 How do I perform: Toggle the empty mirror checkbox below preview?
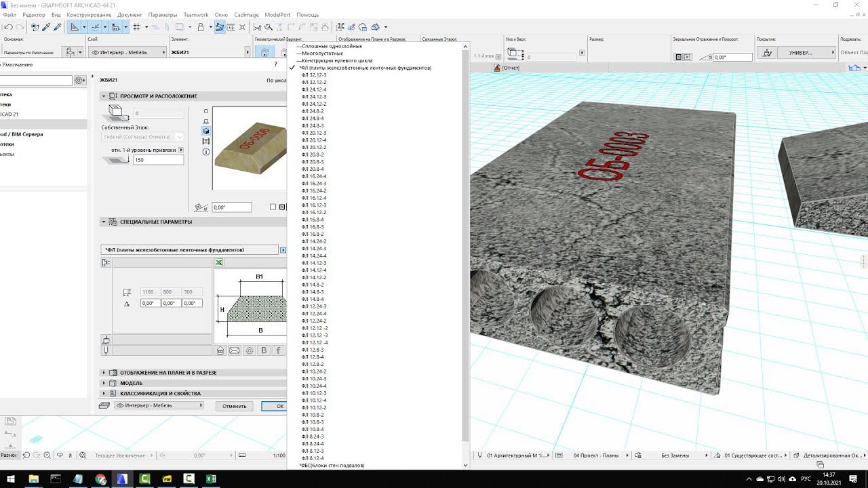pos(273,207)
